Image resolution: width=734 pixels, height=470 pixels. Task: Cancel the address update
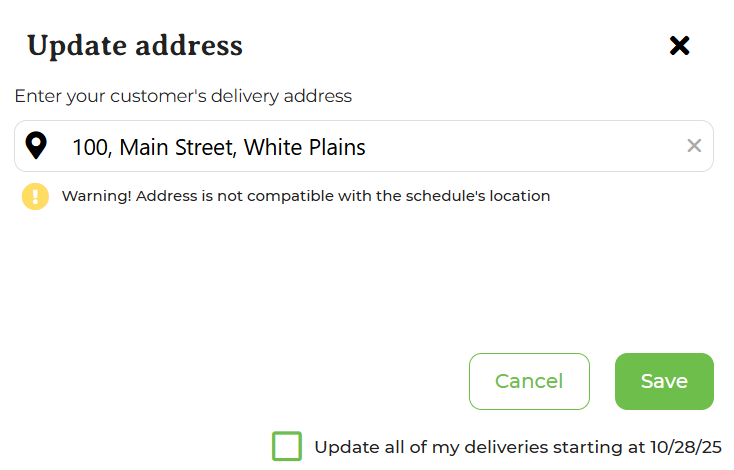click(x=529, y=382)
